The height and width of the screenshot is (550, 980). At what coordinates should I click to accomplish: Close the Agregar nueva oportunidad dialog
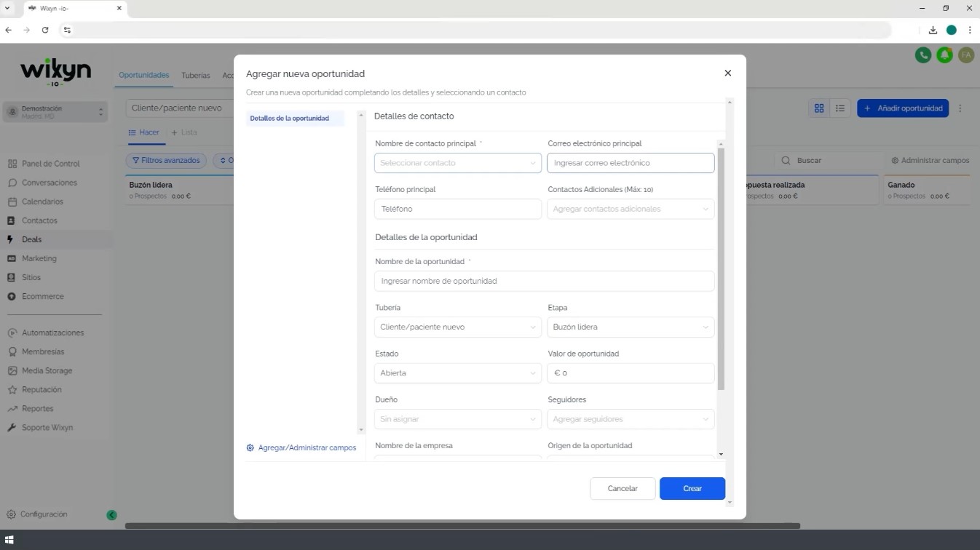coord(727,73)
